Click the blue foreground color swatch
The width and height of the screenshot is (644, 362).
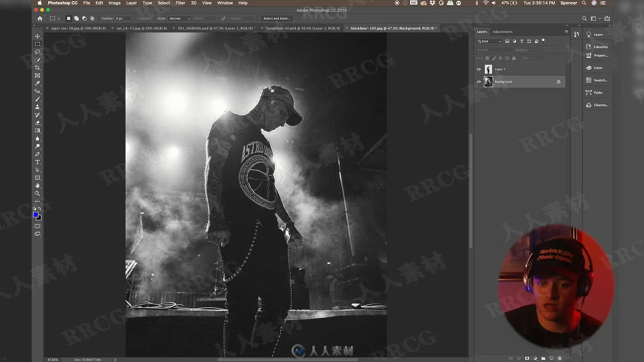point(35,215)
